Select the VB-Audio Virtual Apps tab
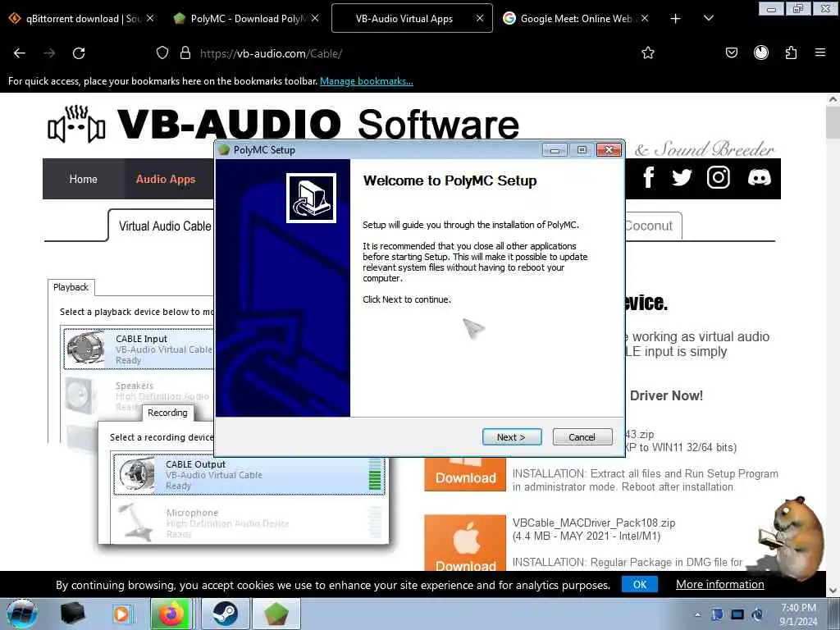Viewport: 840px width, 630px height. point(412,19)
